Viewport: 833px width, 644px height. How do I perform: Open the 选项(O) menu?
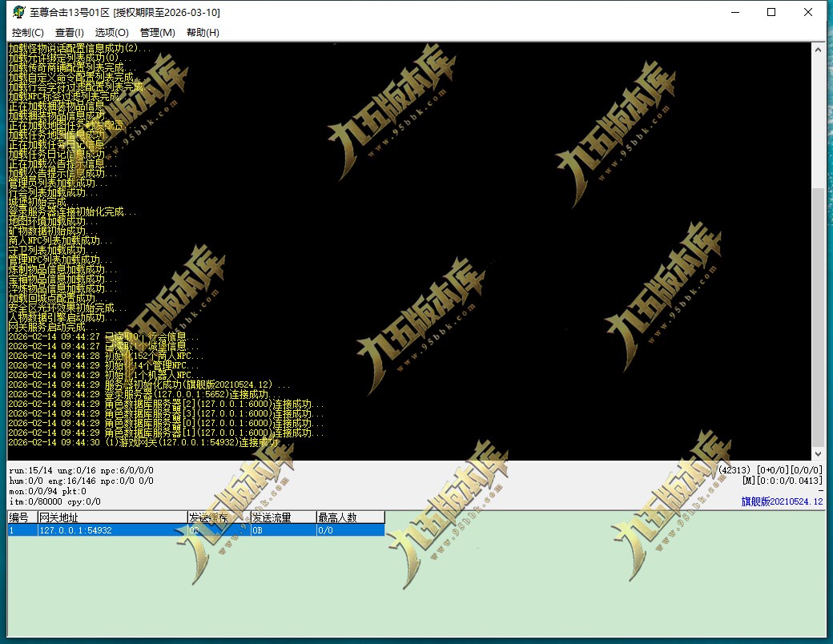coord(111,32)
